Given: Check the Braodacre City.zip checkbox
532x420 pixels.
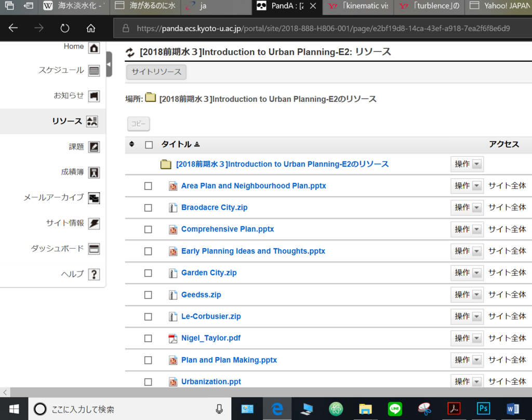Looking at the screenshot, I should [x=148, y=208].
